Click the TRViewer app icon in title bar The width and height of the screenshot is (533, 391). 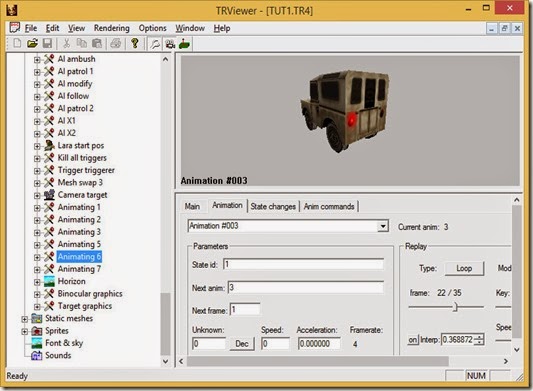(x=12, y=10)
